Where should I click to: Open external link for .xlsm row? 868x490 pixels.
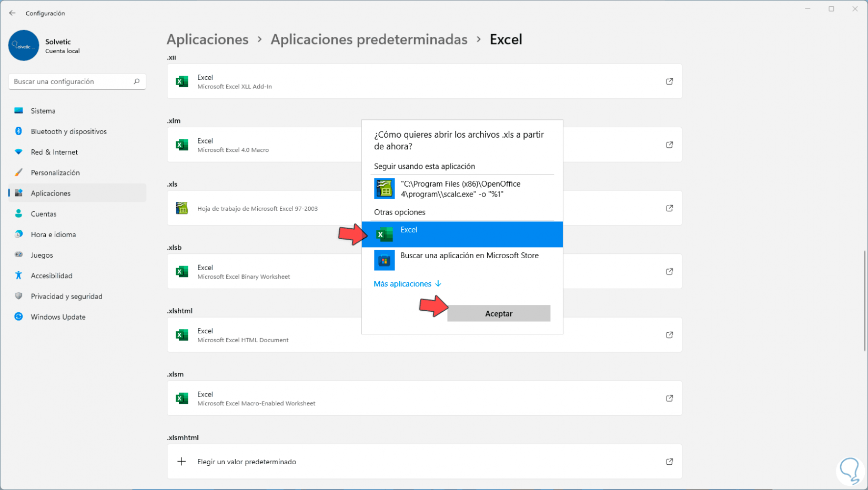coord(670,399)
